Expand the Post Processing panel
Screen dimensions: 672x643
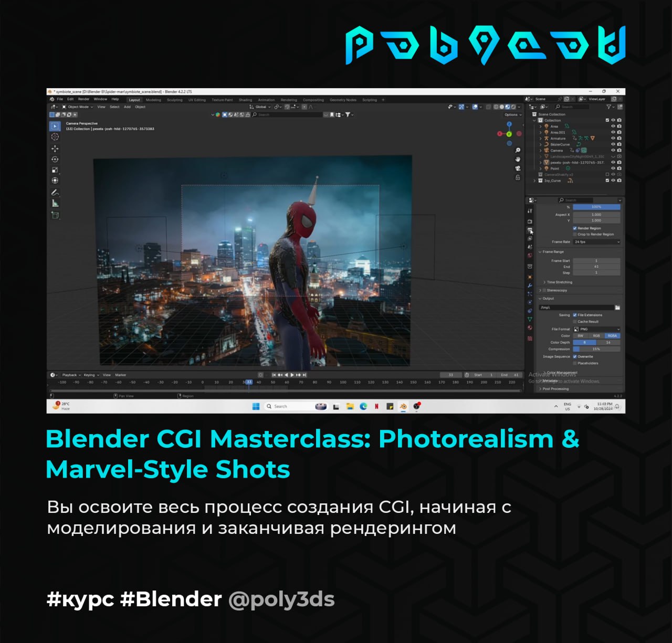click(x=554, y=389)
